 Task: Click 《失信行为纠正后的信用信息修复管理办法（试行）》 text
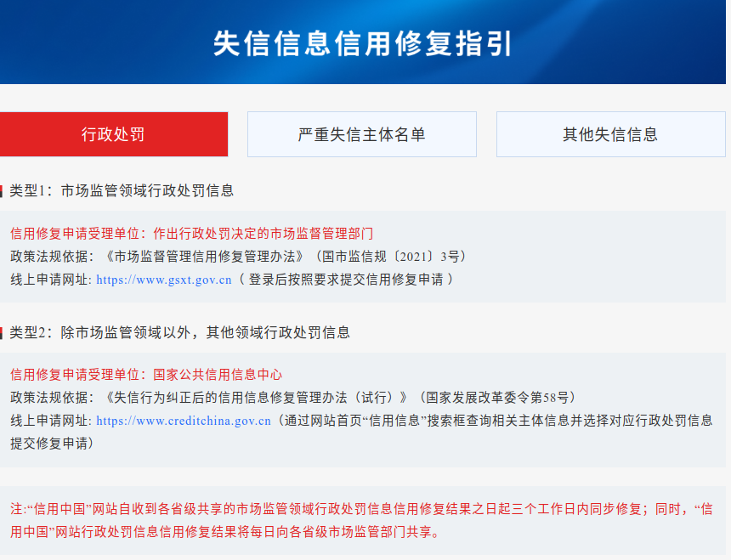point(256,398)
